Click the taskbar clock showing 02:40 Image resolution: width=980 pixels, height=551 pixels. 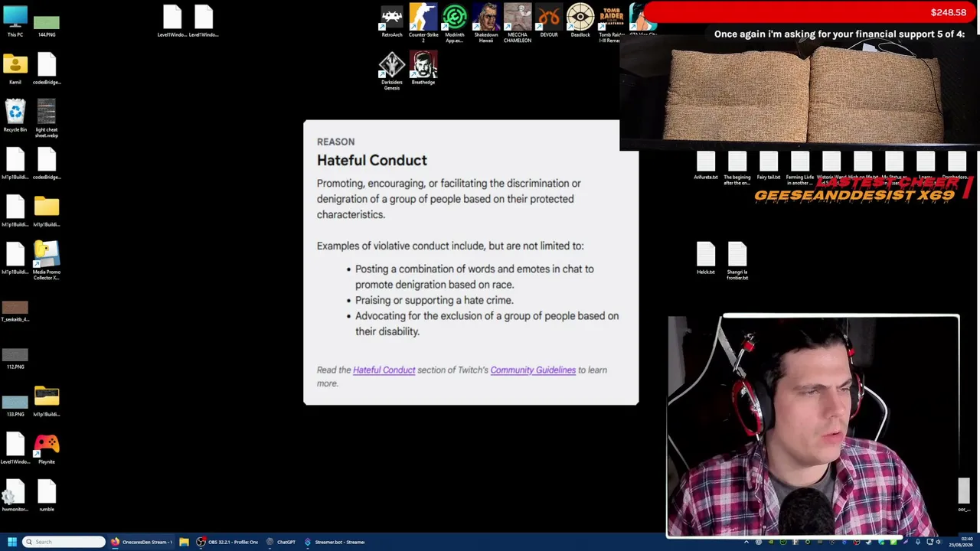pos(961,542)
